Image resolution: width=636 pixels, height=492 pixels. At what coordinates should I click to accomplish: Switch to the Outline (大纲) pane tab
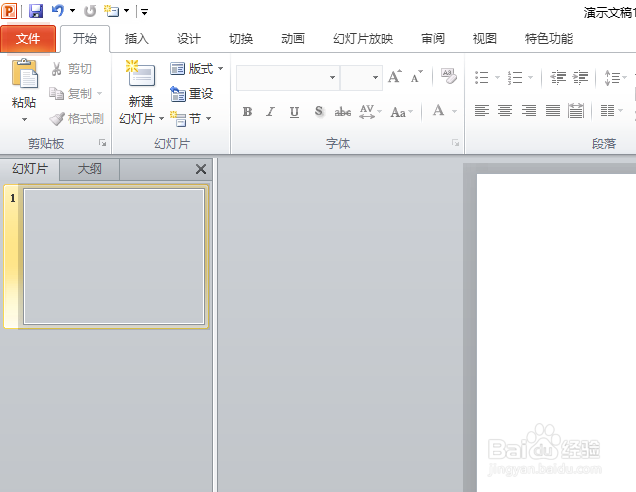point(89,169)
